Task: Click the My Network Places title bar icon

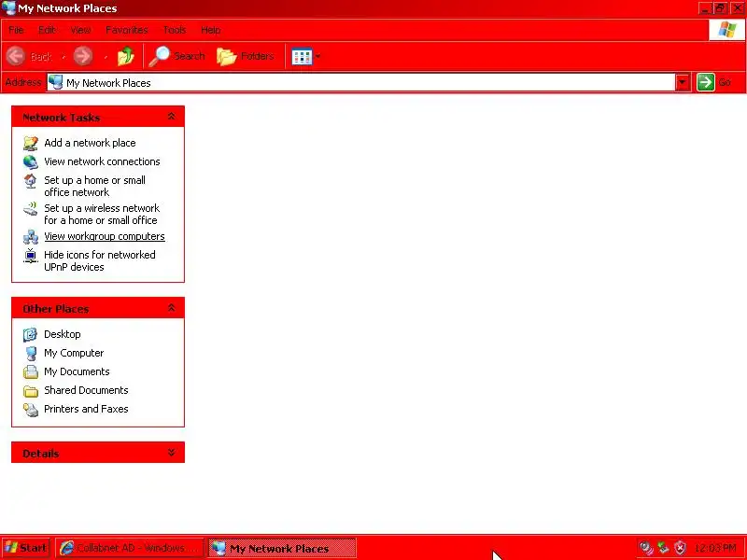Action: click(8, 8)
